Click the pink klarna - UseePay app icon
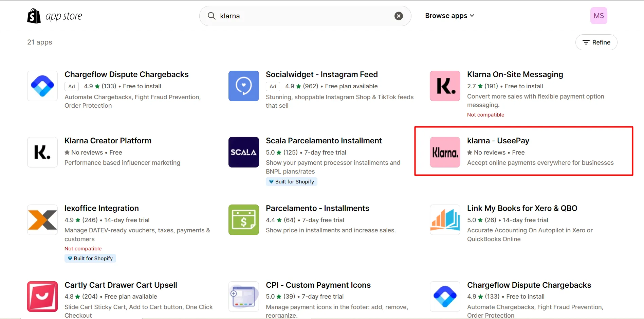Screen dimensions: 644x319 [445, 152]
